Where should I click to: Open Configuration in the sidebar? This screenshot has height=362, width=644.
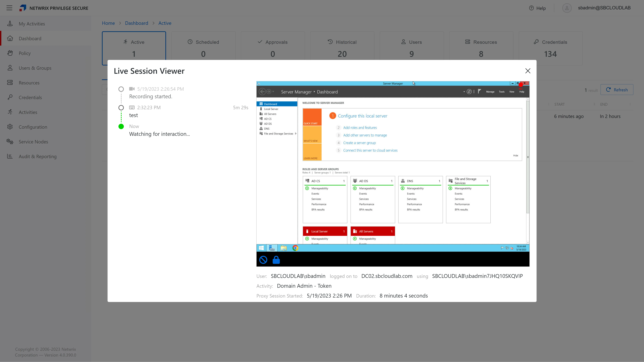pos(33,127)
